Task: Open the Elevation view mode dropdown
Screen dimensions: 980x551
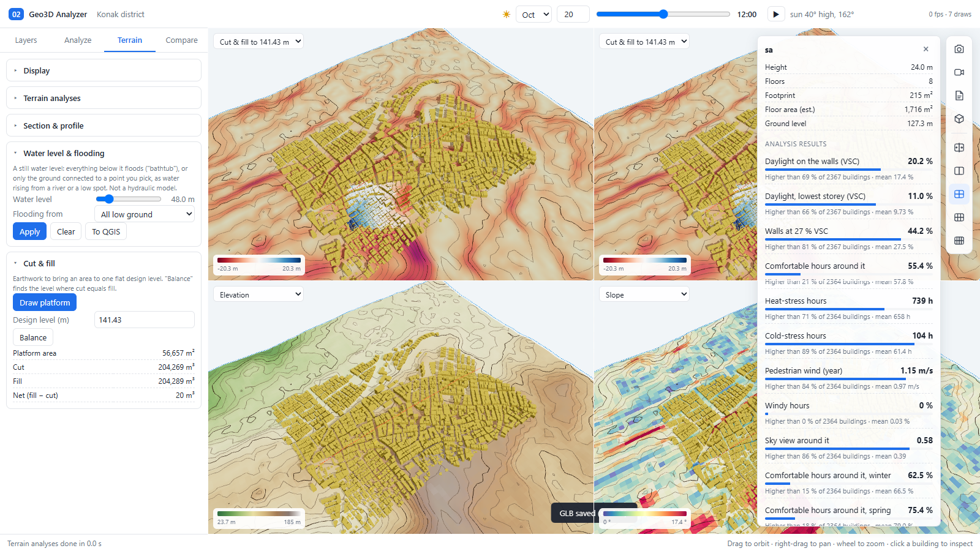Action: [258, 294]
